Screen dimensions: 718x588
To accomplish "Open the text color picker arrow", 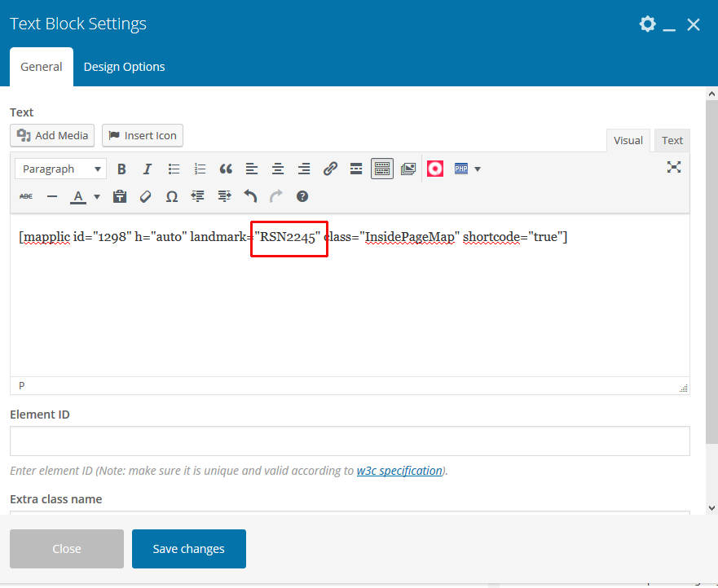I will 97,196.
